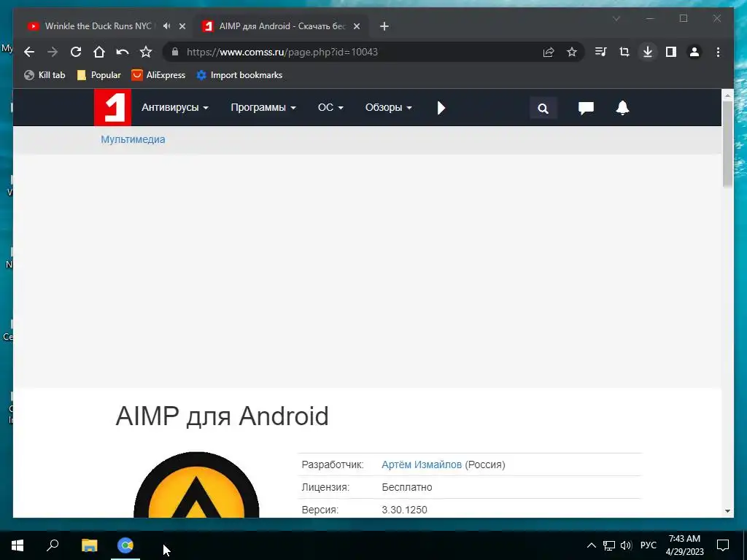This screenshot has width=747, height=560.
Task: Click the AIMP для Android page heading
Action: coord(222,416)
